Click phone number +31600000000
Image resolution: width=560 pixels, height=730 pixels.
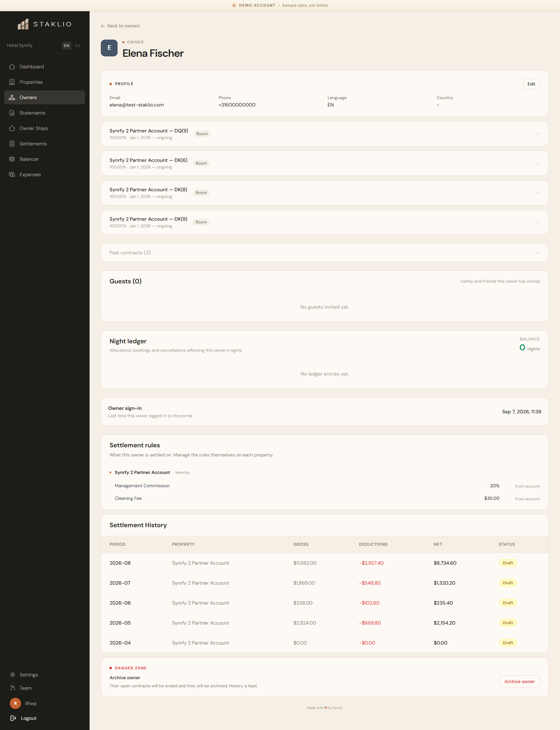pyautogui.click(x=237, y=105)
